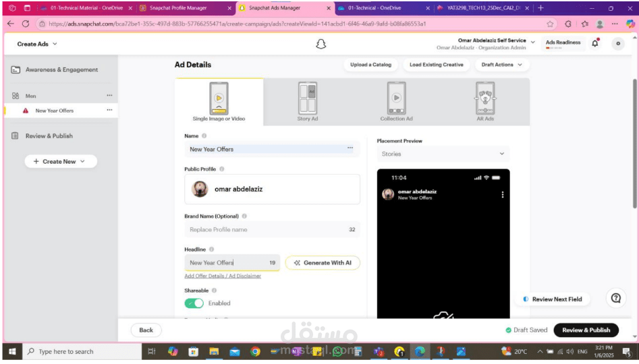Open the browser three-dot settings menu
The height and width of the screenshot is (364, 639).
pos(615,24)
